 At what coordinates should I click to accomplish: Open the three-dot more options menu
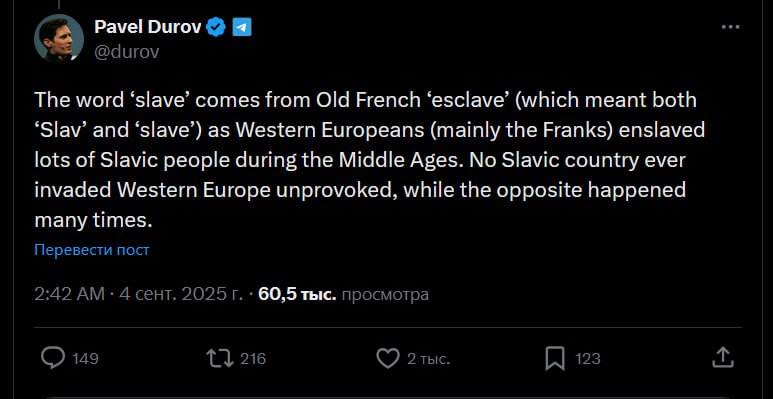pyautogui.click(x=731, y=27)
